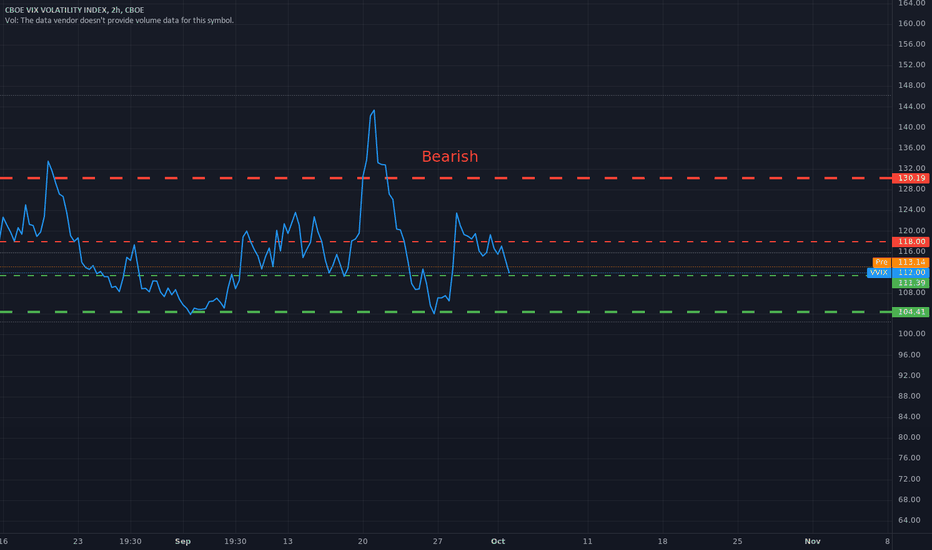932x550 pixels.
Task: Click the orange Pre tag
Action: (x=881, y=262)
